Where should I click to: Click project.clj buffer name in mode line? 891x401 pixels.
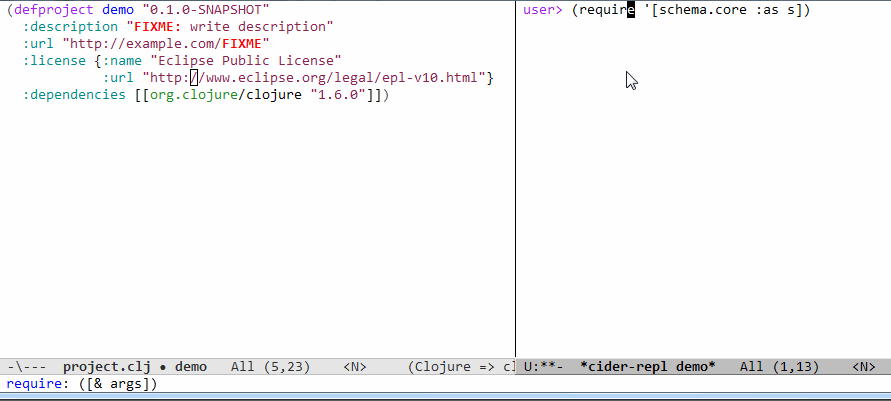107,367
